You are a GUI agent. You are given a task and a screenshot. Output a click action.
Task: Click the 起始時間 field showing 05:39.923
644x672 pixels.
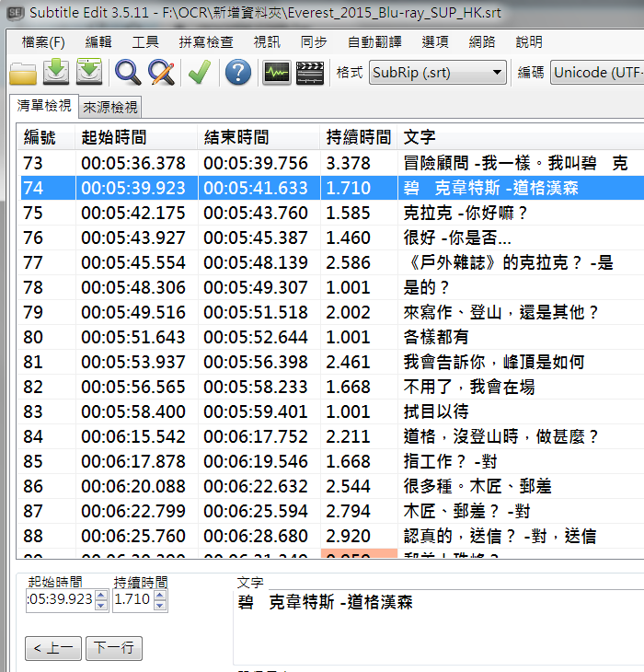pos(62,600)
